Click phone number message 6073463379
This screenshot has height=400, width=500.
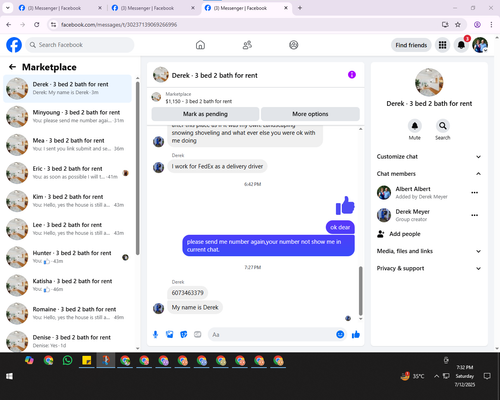[x=187, y=293]
